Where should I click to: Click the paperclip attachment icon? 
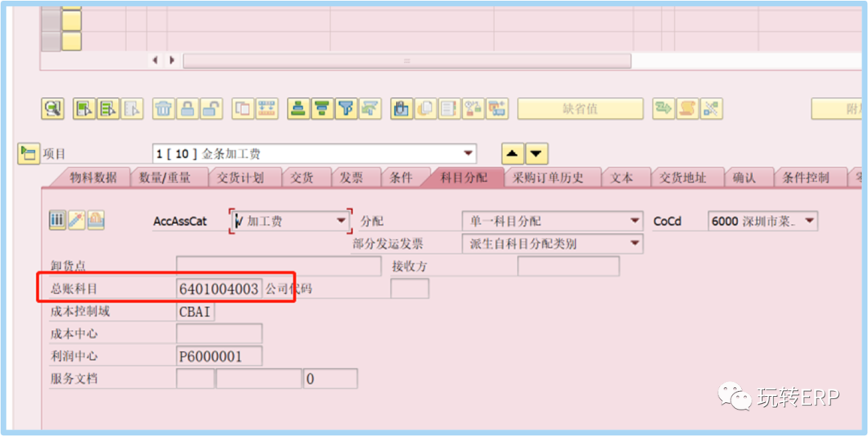pyautogui.click(x=401, y=109)
